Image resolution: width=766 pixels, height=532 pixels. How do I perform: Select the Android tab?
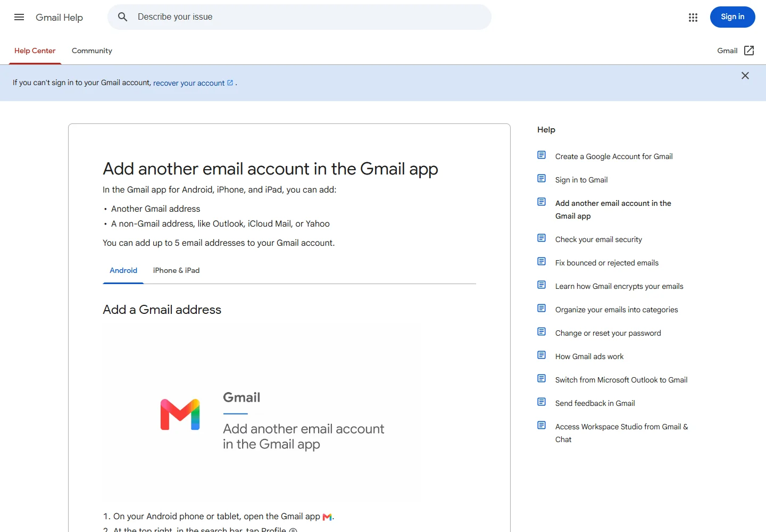tap(123, 271)
